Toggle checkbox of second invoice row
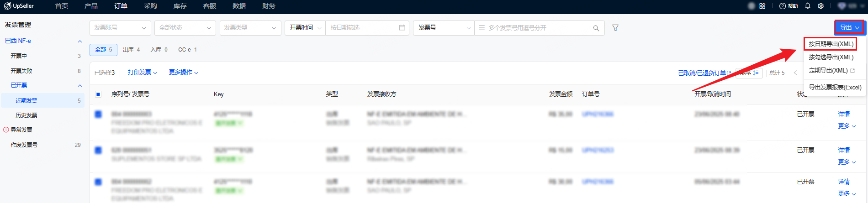The image size is (868, 203). pyautogui.click(x=98, y=150)
